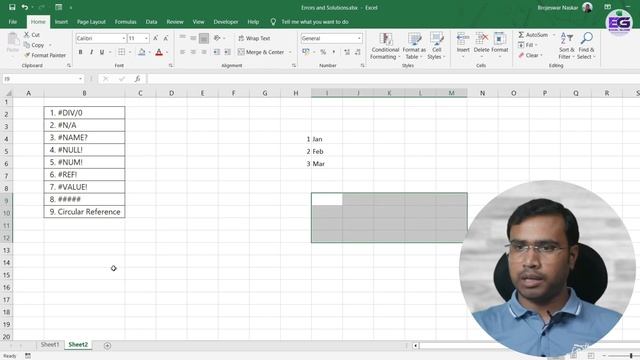Switch to the Formulas tab
The height and width of the screenshot is (360, 640).
pos(125,22)
